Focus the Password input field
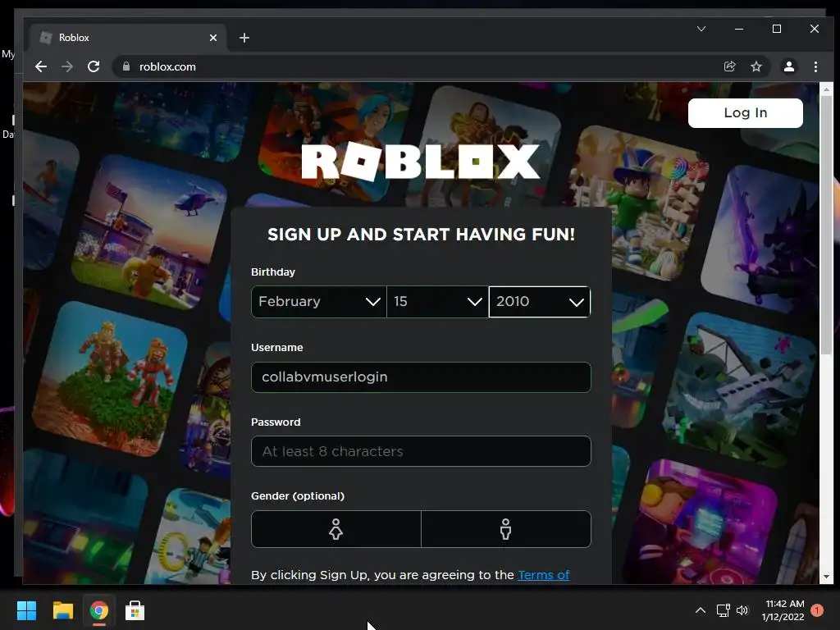 coord(421,451)
